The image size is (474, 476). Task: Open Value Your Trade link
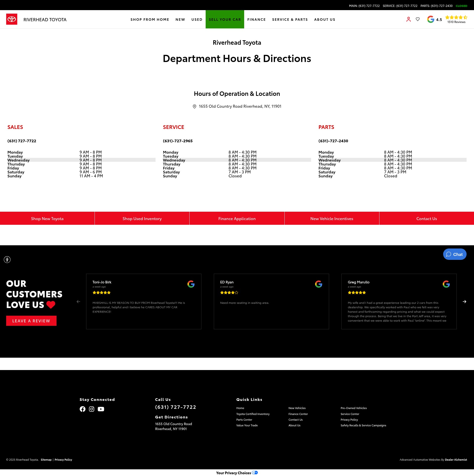pyautogui.click(x=247, y=425)
